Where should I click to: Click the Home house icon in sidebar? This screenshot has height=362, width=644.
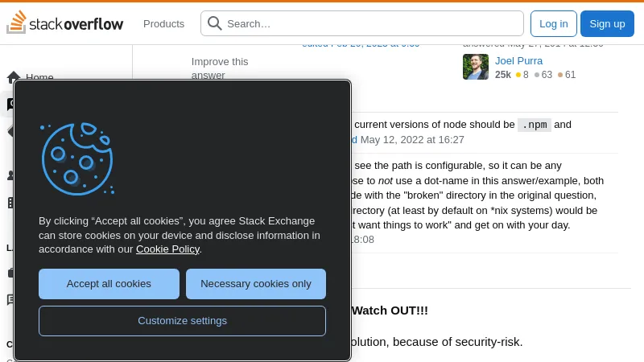click(x=13, y=76)
